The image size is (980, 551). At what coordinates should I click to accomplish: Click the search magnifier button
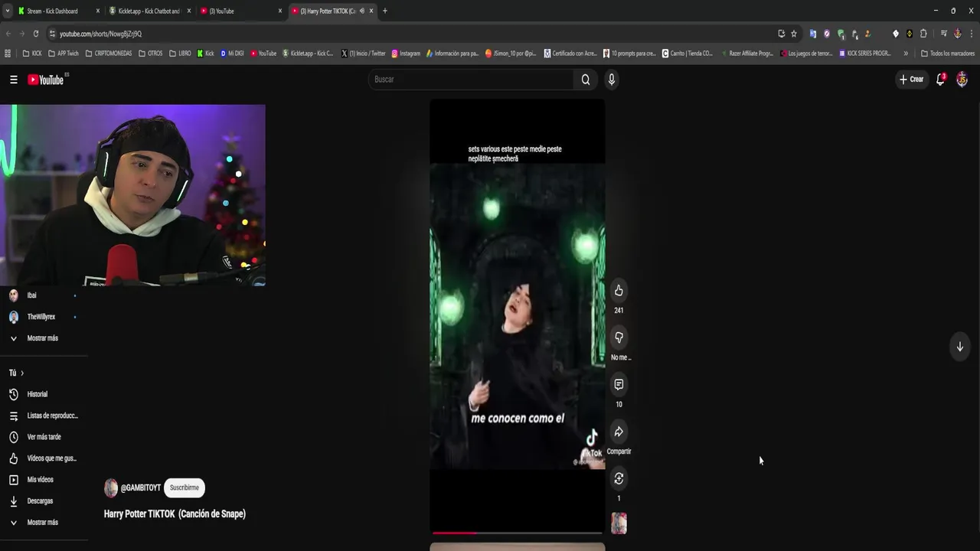pyautogui.click(x=586, y=80)
